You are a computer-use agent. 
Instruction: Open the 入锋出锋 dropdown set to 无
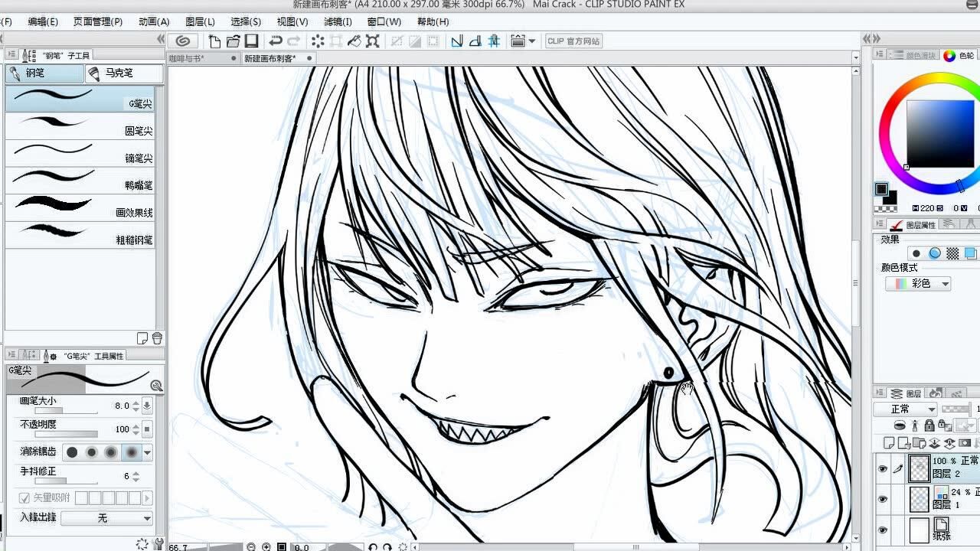tap(106, 518)
